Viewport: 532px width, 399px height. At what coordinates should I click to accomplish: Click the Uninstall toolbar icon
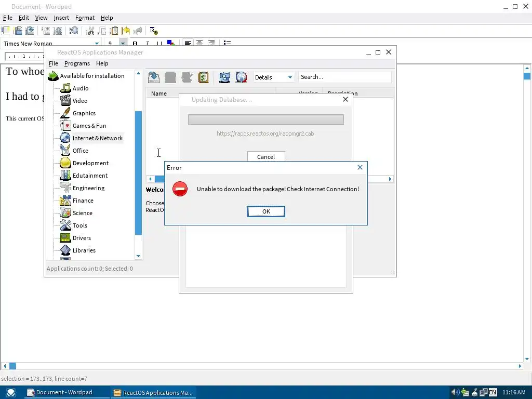pyautogui.click(x=170, y=77)
